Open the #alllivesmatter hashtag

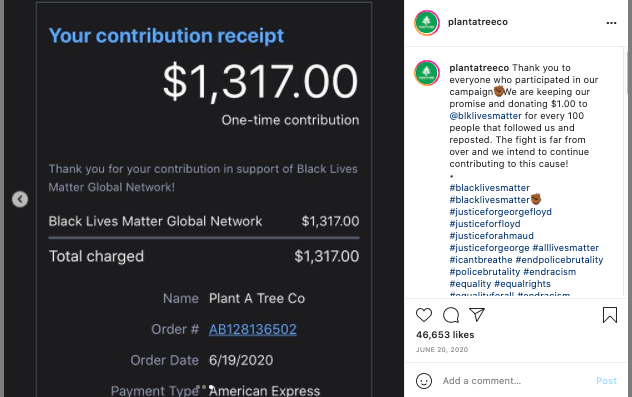[565, 247]
